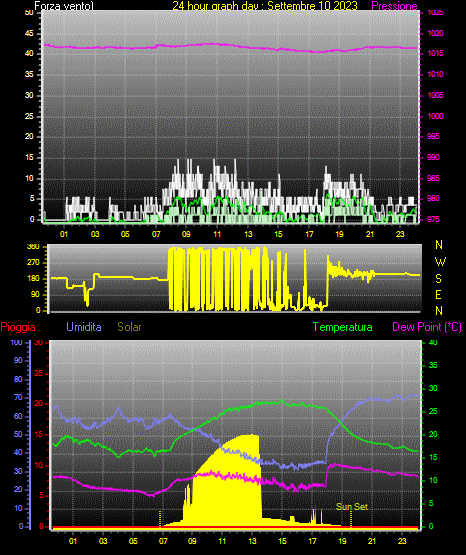Click hour '21' under the wind chart
This screenshot has height=555, width=466.
click(370, 234)
